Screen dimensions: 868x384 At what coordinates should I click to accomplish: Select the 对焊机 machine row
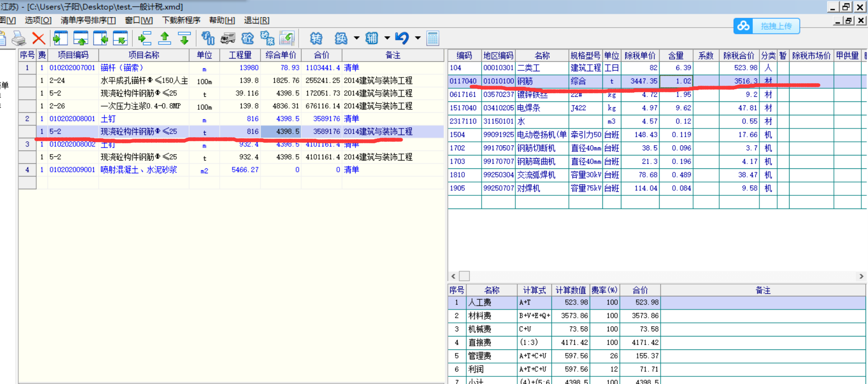pos(657,188)
